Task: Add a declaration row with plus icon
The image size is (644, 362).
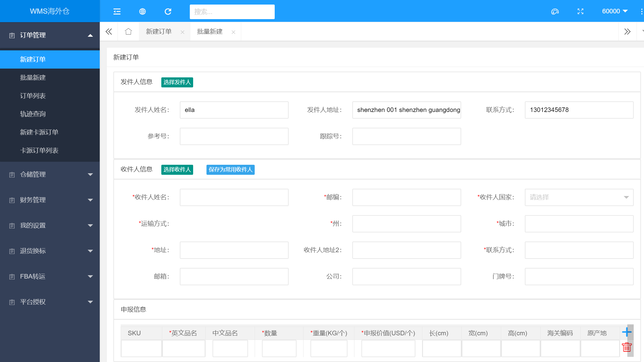Action: [627, 332]
